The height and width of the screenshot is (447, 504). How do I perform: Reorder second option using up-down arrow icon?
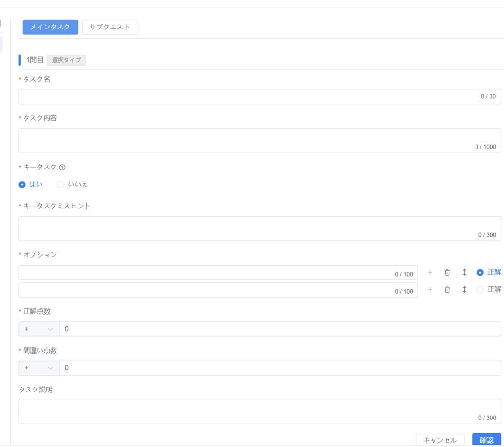click(x=464, y=290)
